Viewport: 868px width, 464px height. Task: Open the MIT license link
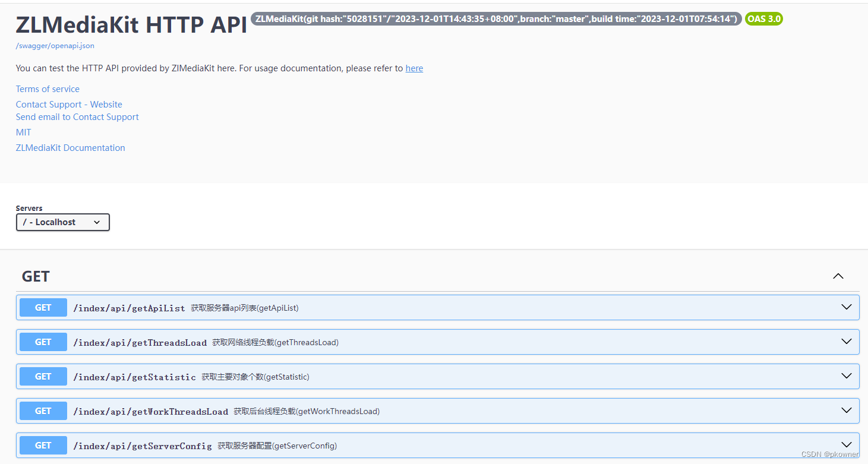(24, 132)
